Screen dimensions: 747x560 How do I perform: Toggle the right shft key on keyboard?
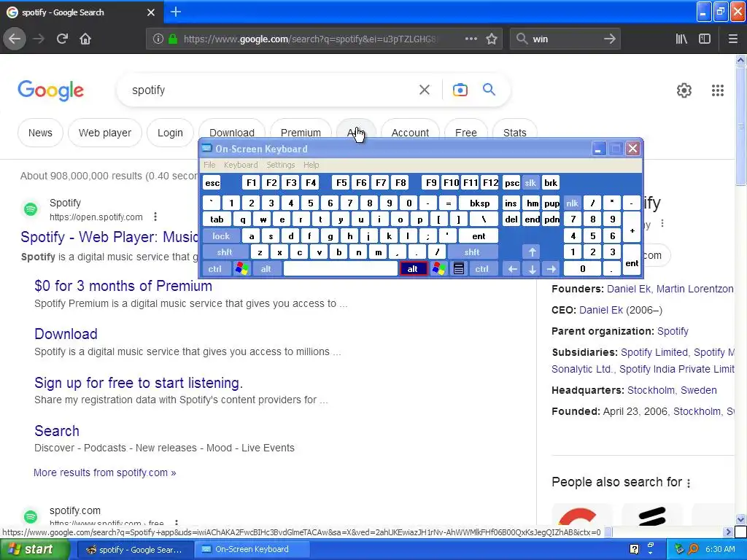pos(472,252)
